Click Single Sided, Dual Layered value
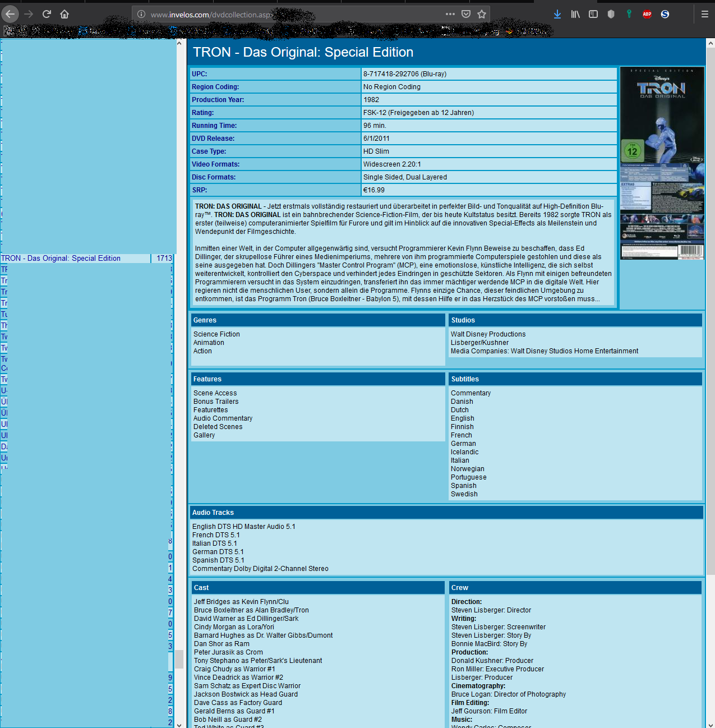Viewport: 715px width, 728px height. coord(405,177)
